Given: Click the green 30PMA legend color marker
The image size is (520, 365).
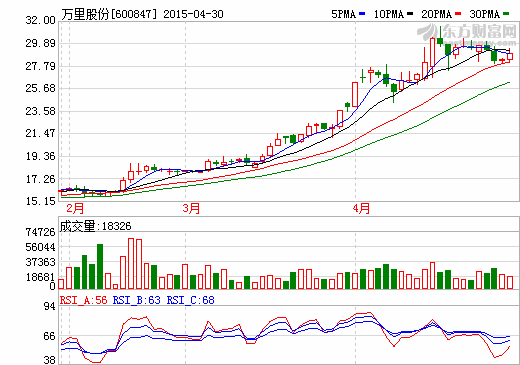Looking at the screenshot, I should [x=506, y=14].
